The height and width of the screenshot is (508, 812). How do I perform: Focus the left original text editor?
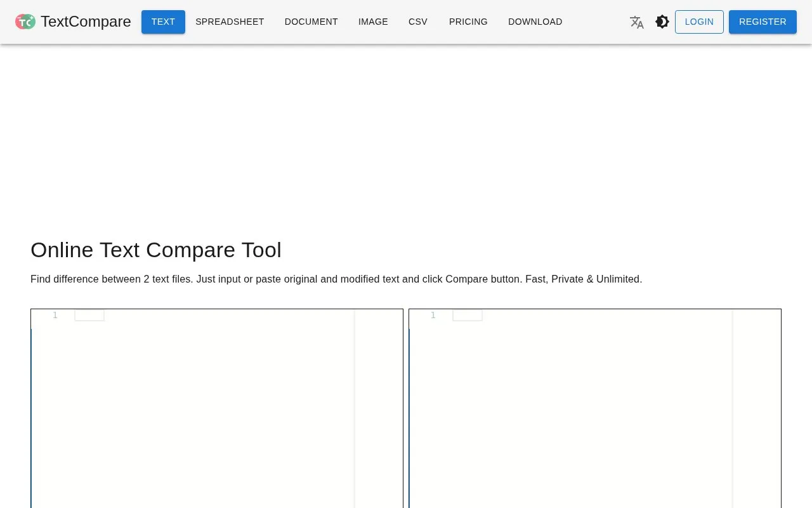pyautogui.click(x=217, y=408)
